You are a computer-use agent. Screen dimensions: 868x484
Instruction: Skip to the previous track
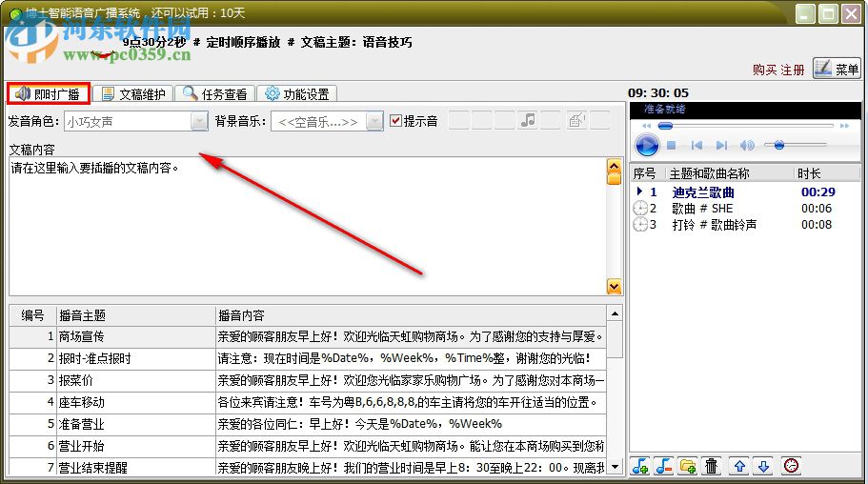pyautogui.click(x=696, y=145)
